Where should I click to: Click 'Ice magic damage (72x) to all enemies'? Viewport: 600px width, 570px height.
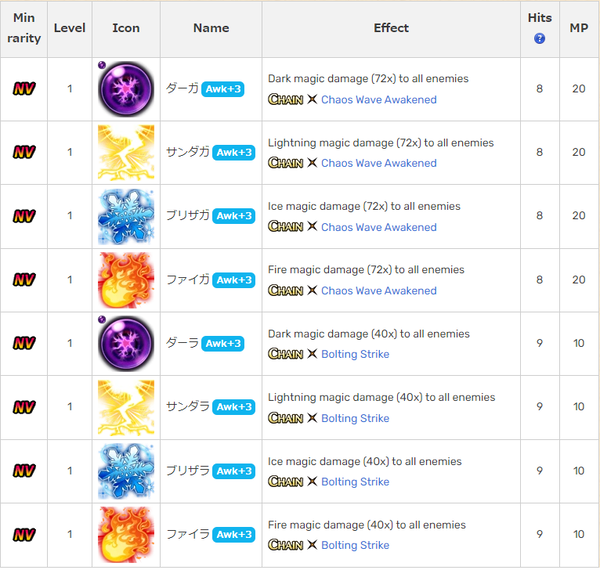364,207
